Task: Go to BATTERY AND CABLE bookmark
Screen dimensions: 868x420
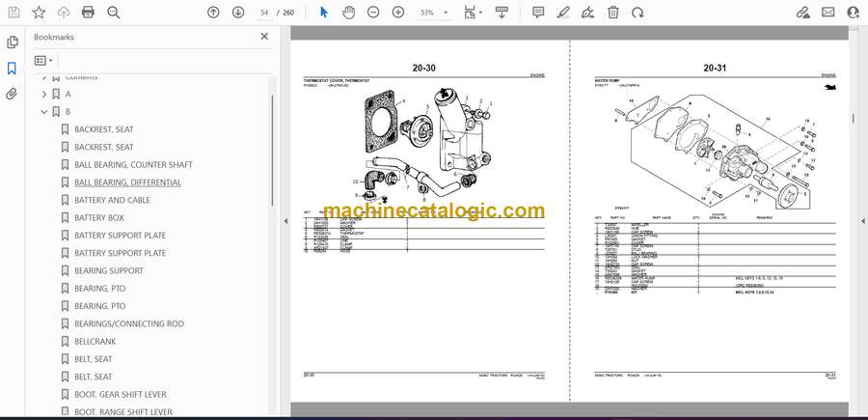Action: tap(113, 200)
